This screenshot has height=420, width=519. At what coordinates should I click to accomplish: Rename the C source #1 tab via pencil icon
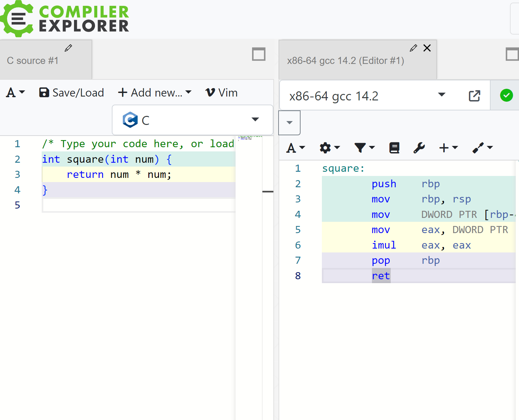point(68,48)
